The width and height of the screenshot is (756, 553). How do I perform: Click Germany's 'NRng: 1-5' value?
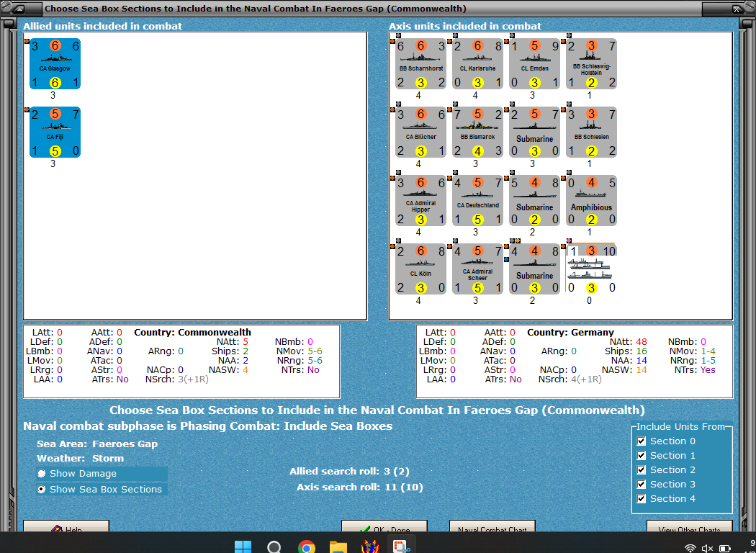pos(693,360)
